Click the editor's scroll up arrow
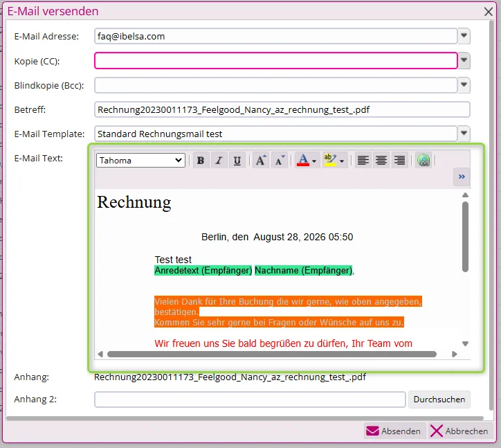This screenshot has width=501, height=448. (x=465, y=195)
